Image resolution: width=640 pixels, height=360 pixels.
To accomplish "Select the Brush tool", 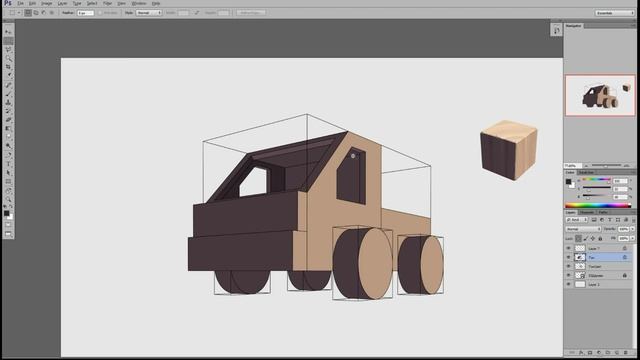I will [8, 93].
